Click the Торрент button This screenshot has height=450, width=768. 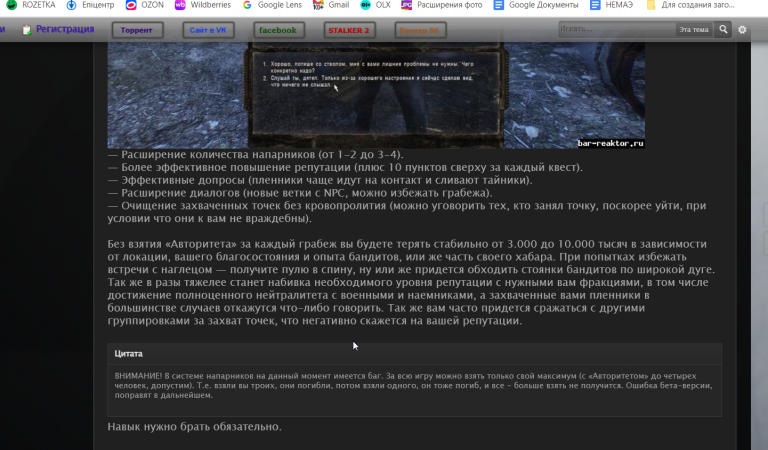[137, 30]
